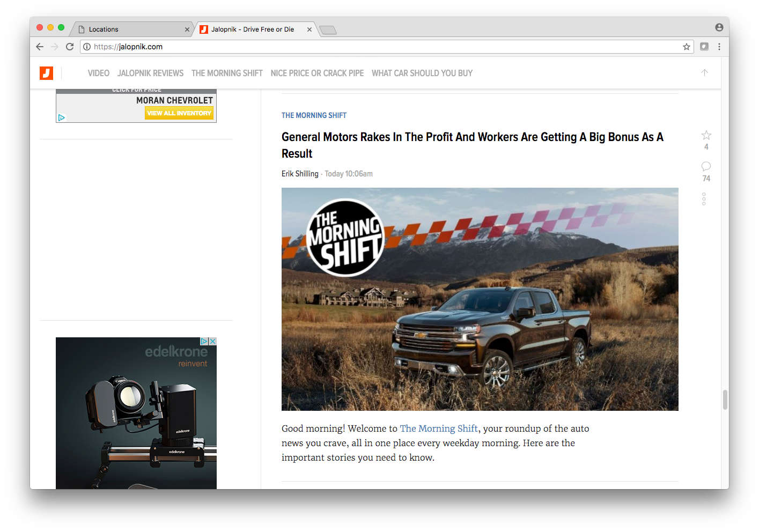Image resolution: width=759 pixels, height=532 pixels.
Task: Click the macOS green fullscreen button
Action: [61, 27]
